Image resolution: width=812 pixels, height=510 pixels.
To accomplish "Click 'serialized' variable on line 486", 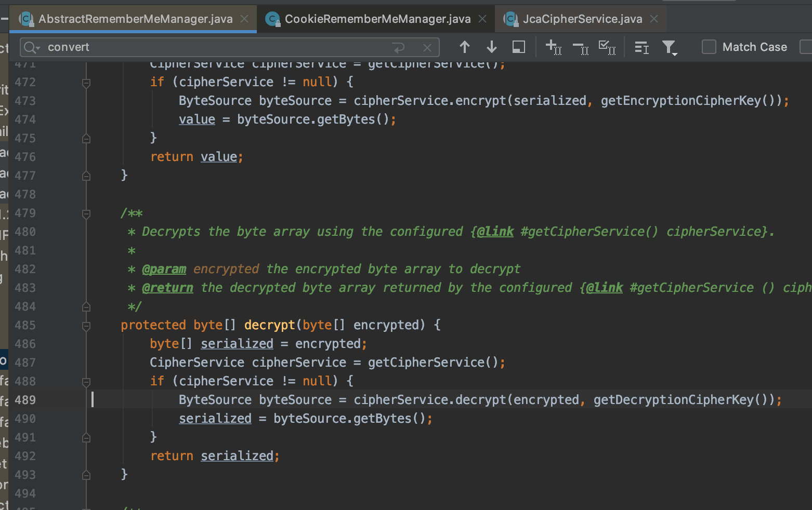I will tap(237, 344).
